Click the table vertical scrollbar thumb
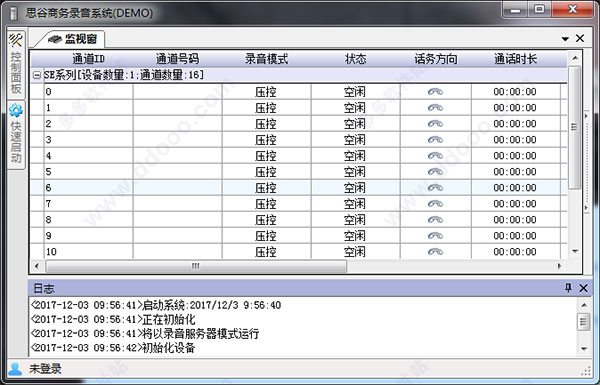600x385 pixels. (x=575, y=127)
